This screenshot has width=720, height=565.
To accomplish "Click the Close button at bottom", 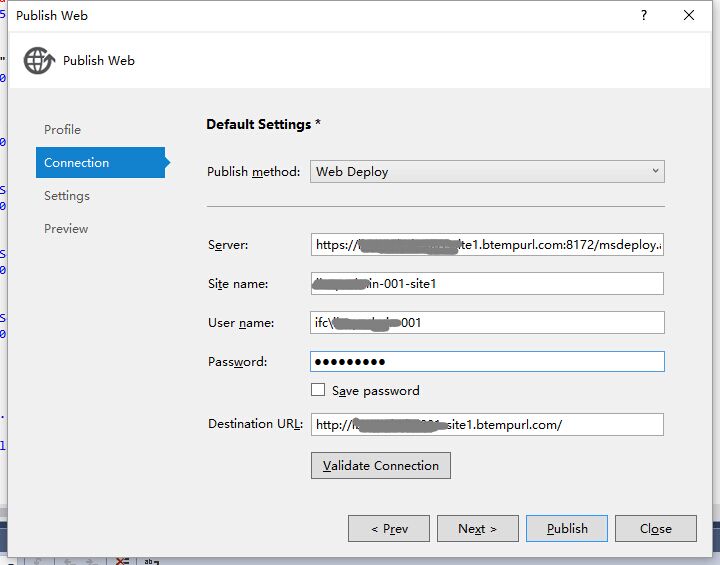I will coord(655,528).
